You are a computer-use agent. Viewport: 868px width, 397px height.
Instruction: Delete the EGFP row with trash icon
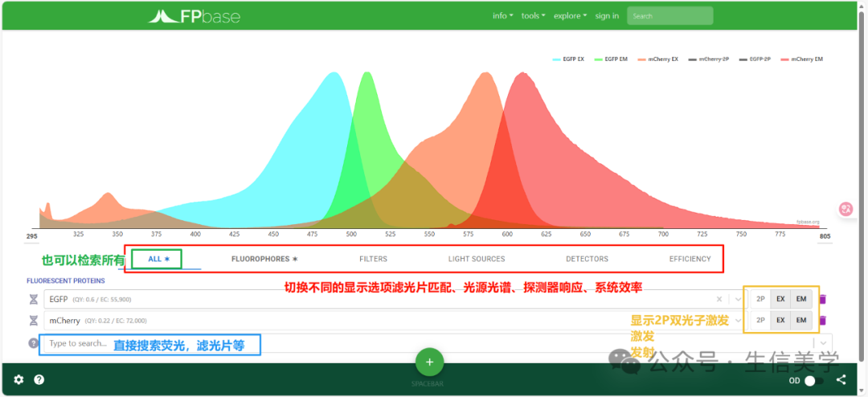(x=823, y=299)
